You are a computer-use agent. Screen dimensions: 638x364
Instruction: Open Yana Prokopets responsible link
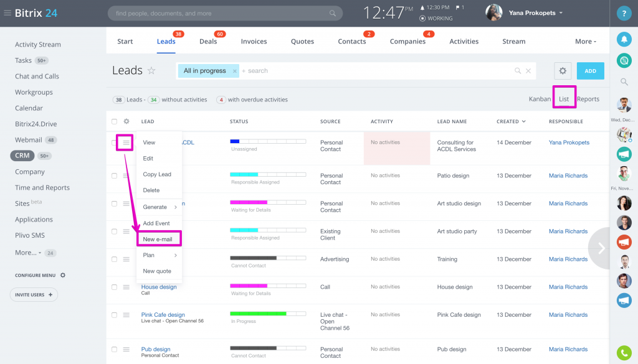[x=569, y=142]
